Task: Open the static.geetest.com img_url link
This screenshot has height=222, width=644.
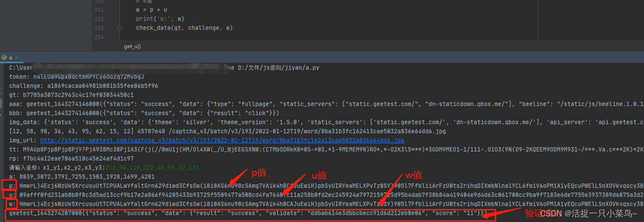Action: click(222, 140)
